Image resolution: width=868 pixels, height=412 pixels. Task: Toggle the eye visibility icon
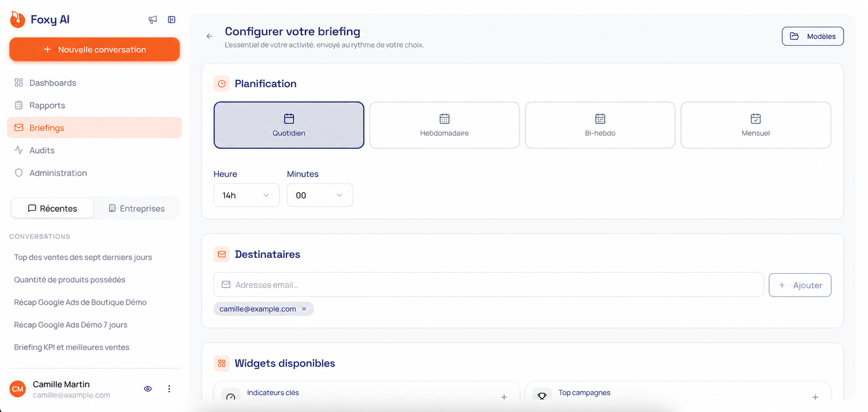click(148, 389)
